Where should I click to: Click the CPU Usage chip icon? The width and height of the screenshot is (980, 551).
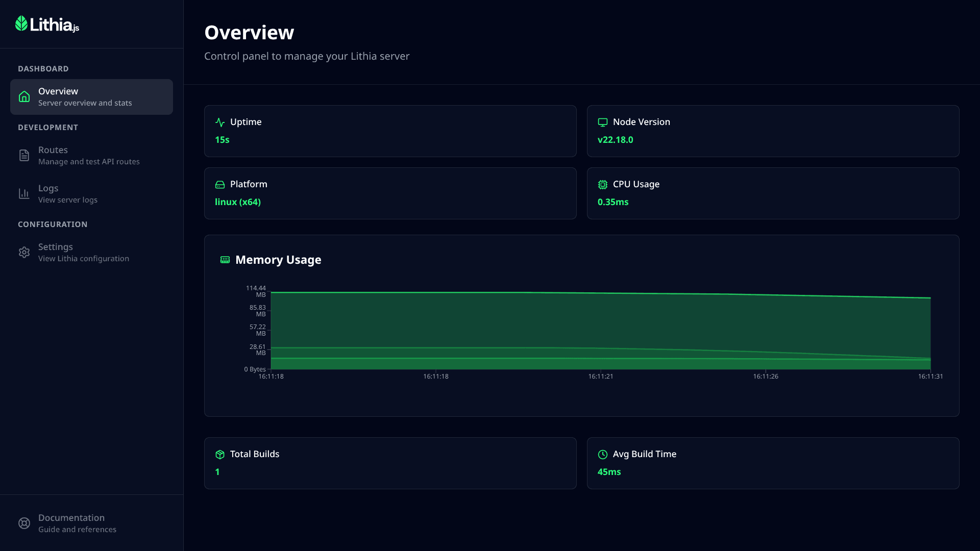point(603,185)
